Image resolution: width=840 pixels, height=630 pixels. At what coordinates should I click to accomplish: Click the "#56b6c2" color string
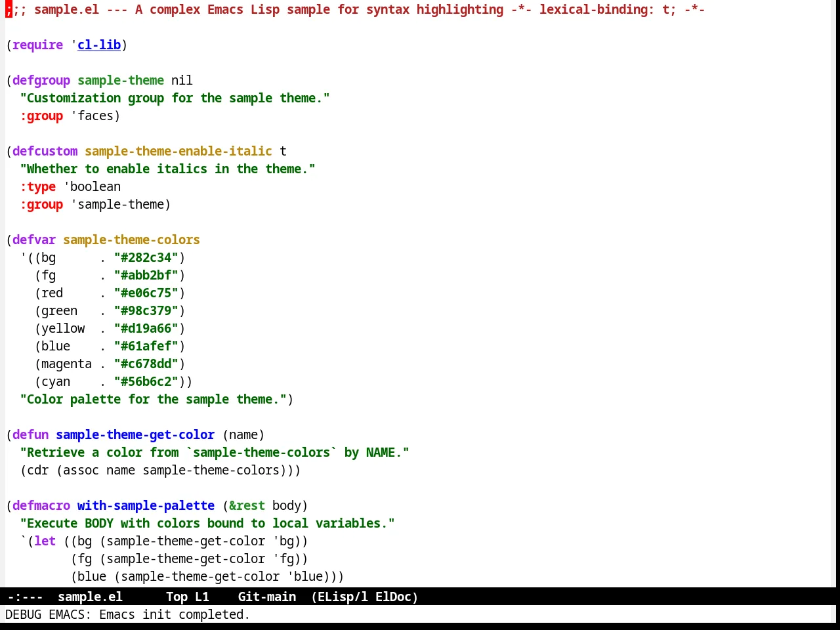tap(146, 381)
